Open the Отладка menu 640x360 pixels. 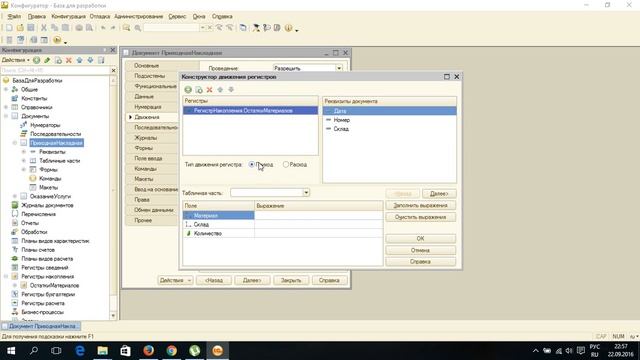[100, 16]
